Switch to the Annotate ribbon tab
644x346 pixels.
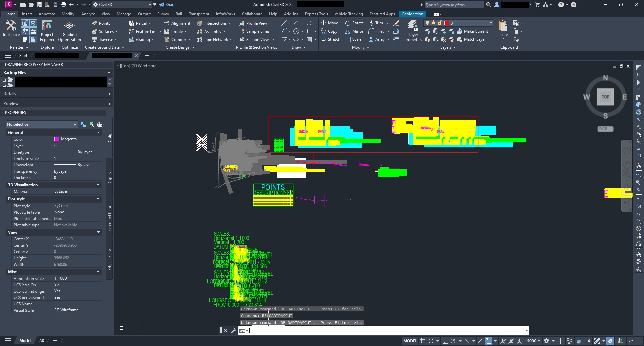coord(47,14)
